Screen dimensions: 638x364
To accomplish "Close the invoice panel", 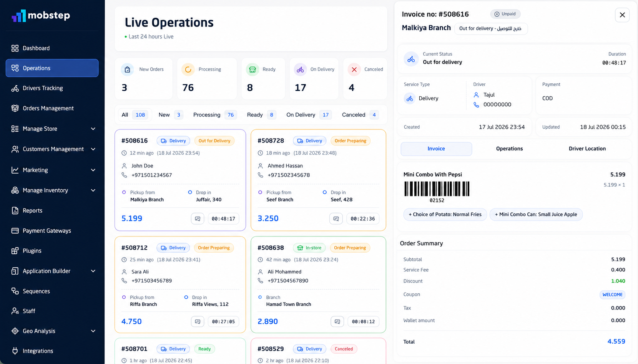I will coord(622,15).
